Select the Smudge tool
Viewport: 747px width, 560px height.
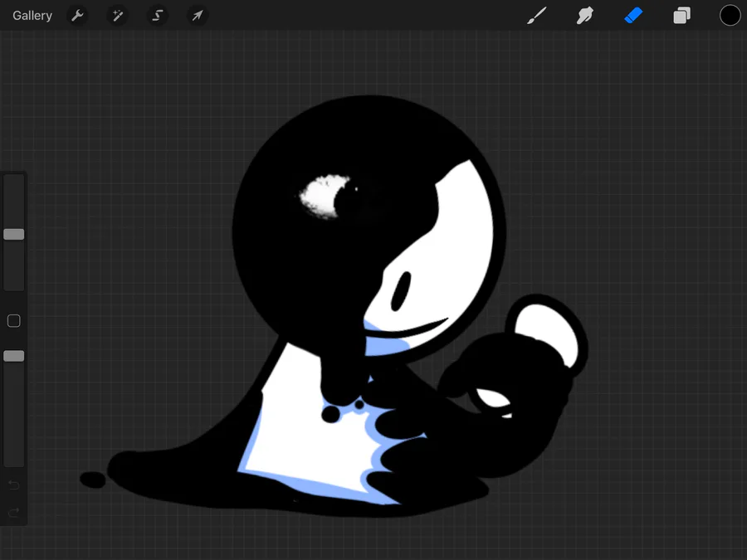pos(585,16)
